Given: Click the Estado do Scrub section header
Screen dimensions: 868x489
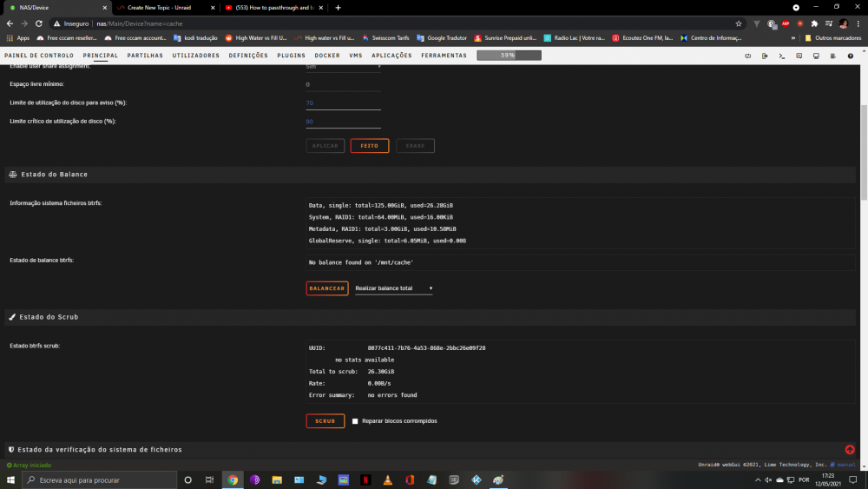Looking at the screenshot, I should click(431, 317).
